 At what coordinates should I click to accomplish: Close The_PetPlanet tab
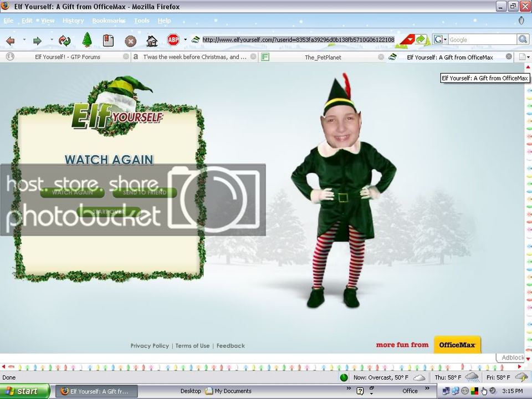coord(381,57)
